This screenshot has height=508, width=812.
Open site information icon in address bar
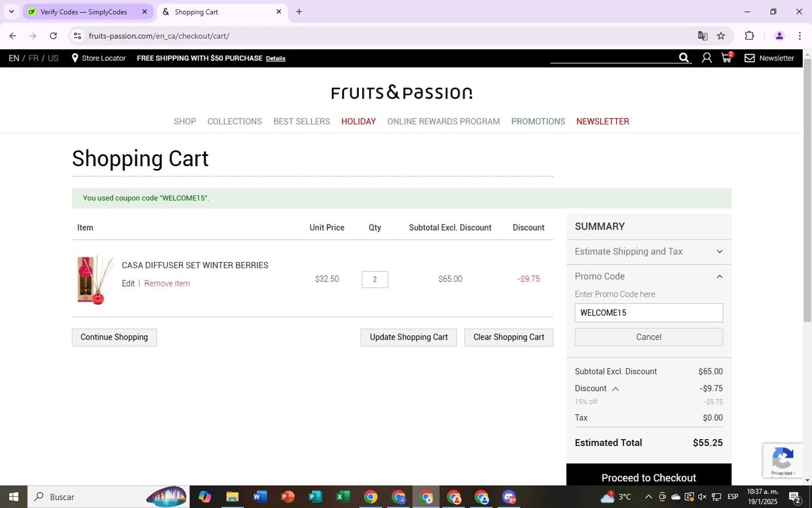(x=77, y=36)
